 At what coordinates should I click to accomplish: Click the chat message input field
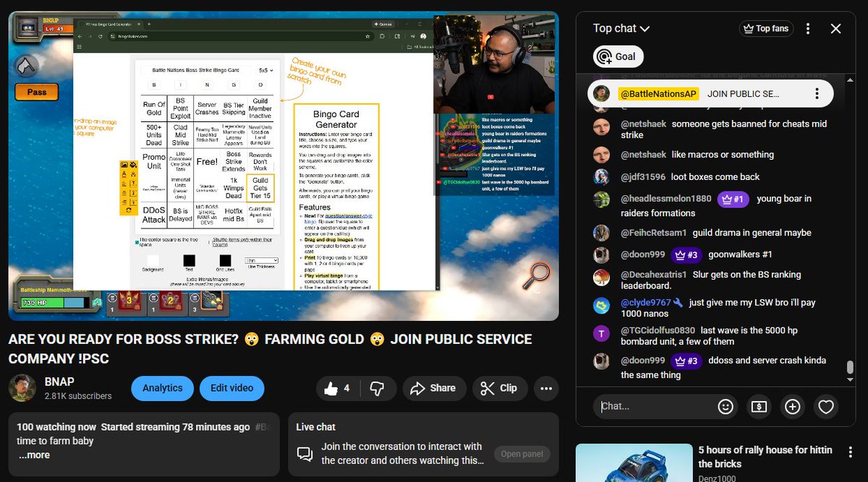(x=655, y=407)
